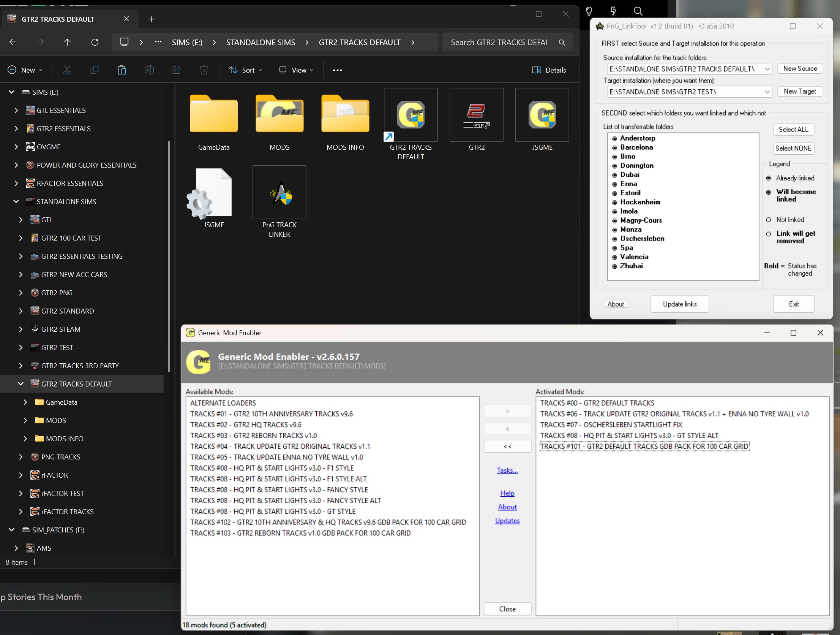Click the Delete trash toolbar icon
The image size is (840, 635).
coord(204,70)
